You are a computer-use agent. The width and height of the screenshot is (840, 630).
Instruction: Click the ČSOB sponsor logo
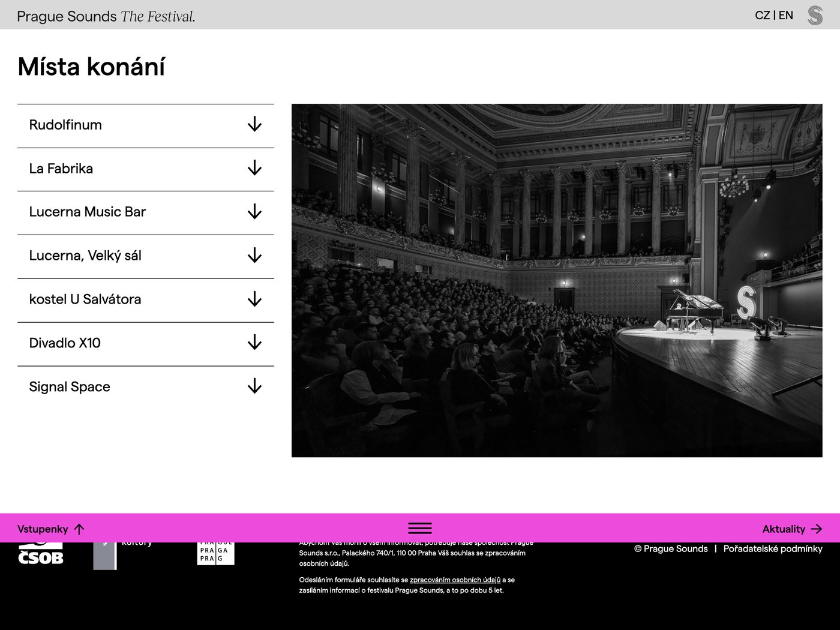41,554
